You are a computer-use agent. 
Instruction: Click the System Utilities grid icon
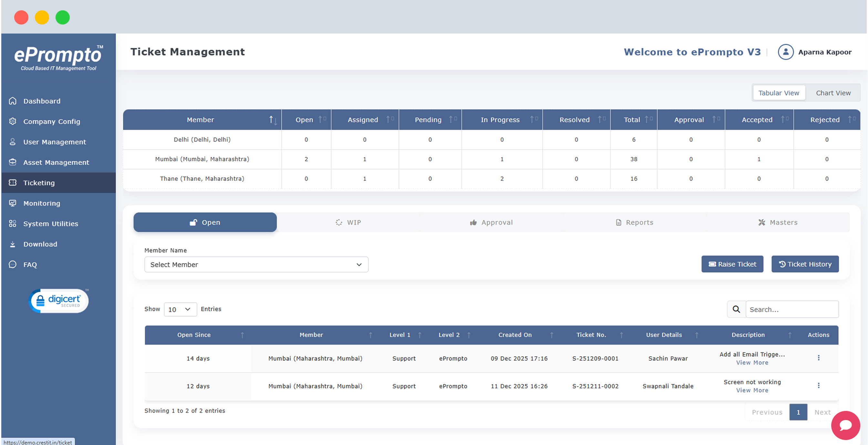(13, 223)
